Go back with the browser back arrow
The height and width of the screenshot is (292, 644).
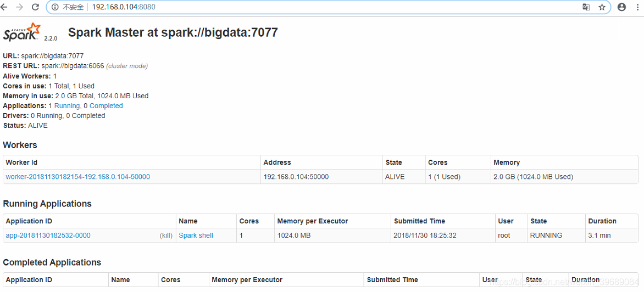pos(4,7)
